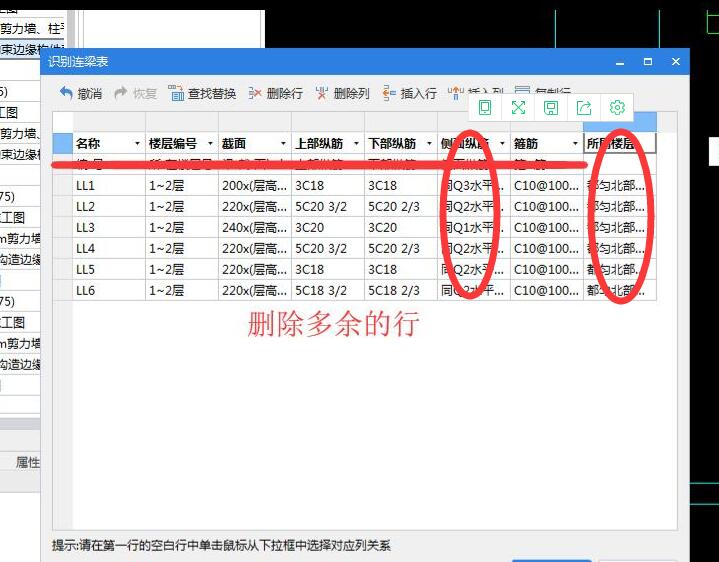The width and height of the screenshot is (719, 562).
Task: Select the 所属楼层 column header cell
Action: click(619, 143)
